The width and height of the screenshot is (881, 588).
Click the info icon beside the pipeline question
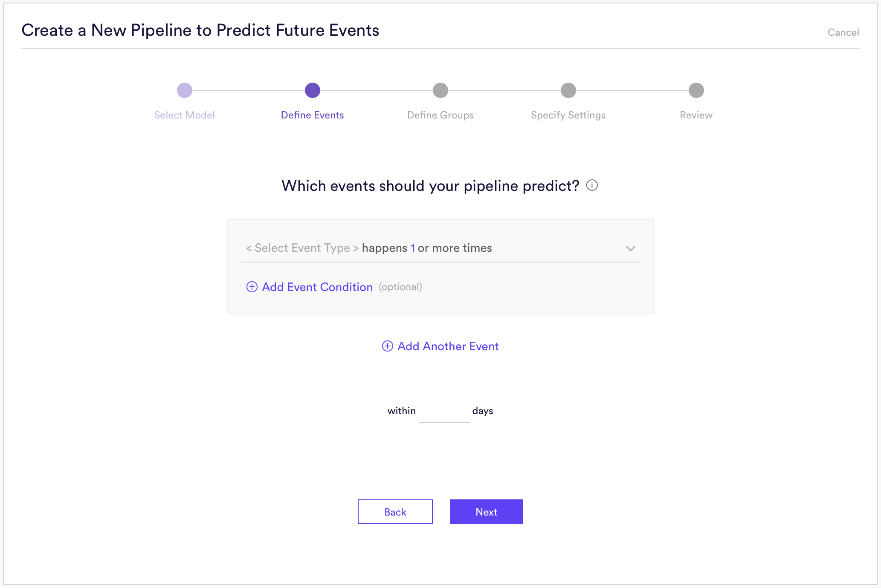[x=592, y=185]
